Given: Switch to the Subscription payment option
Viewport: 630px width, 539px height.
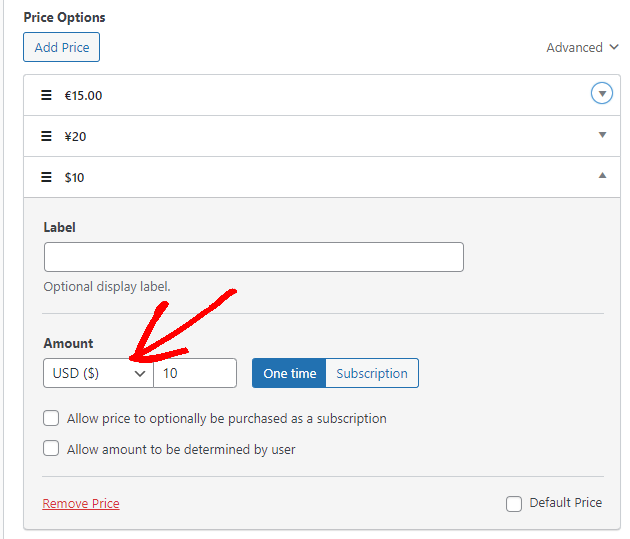Looking at the screenshot, I should point(372,373).
